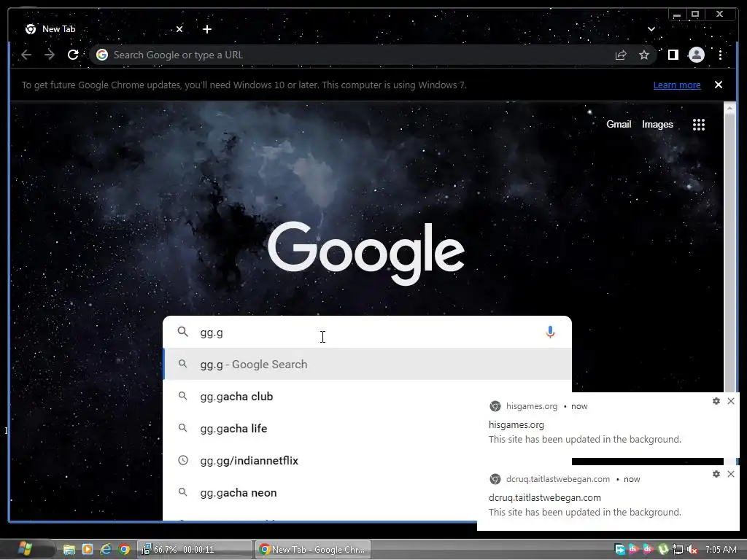The height and width of the screenshot is (560, 747).
Task: Close the dcruq.taitlastwebegan.com notification
Action: click(x=731, y=474)
